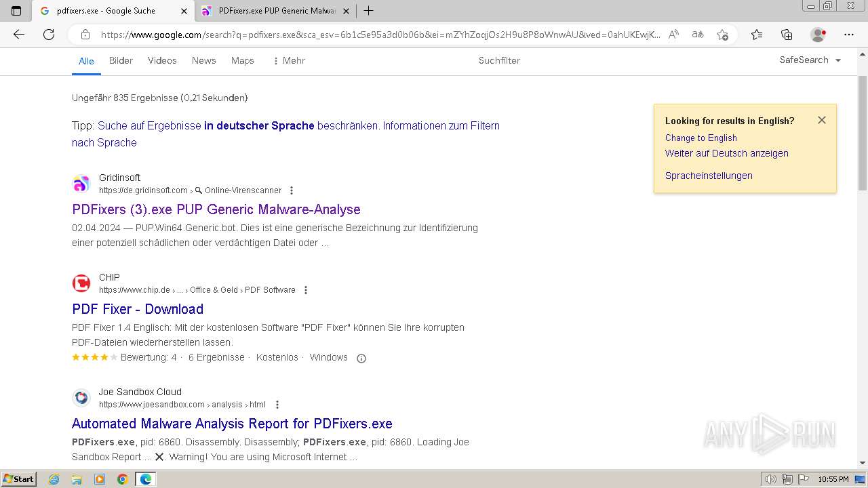The image size is (868, 488).
Task: Open the volume tray icon
Action: [771, 479]
